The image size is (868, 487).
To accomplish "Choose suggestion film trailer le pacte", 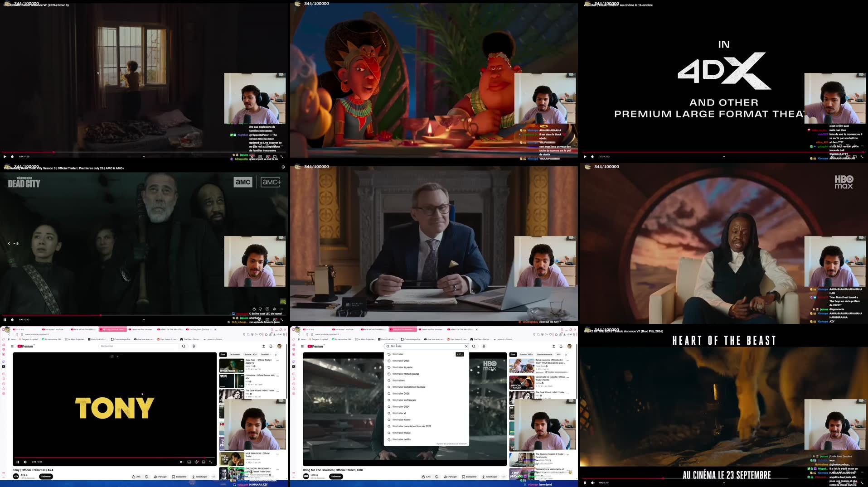I will 426,367.
